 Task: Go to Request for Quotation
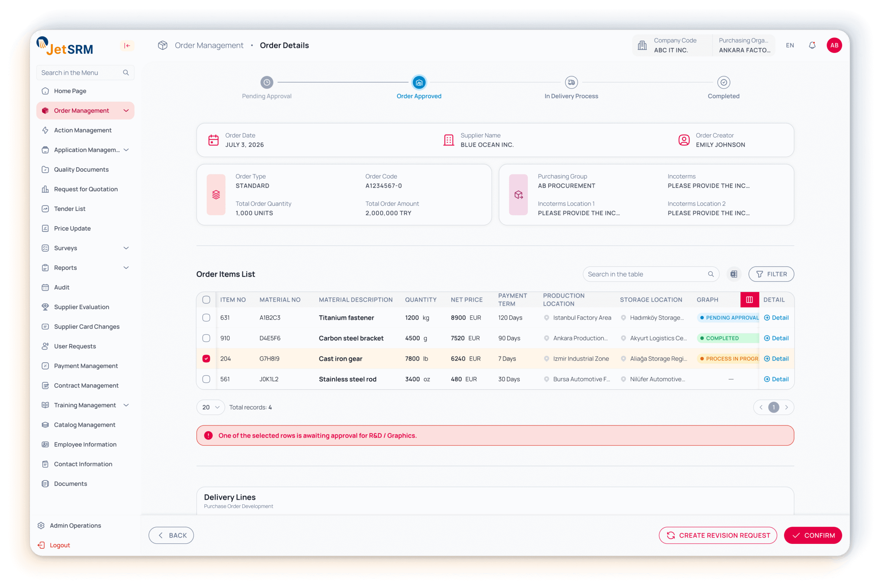point(85,189)
